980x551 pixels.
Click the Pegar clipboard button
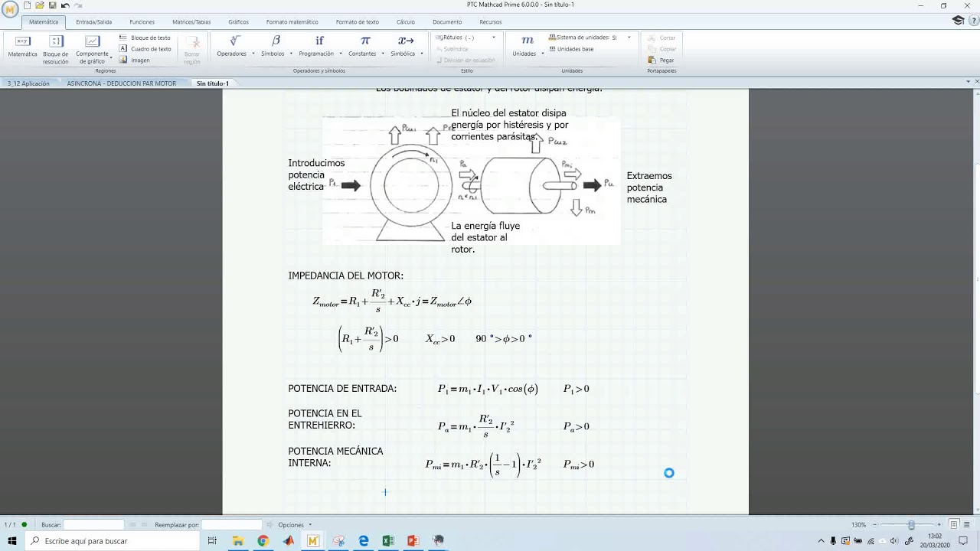(x=661, y=60)
